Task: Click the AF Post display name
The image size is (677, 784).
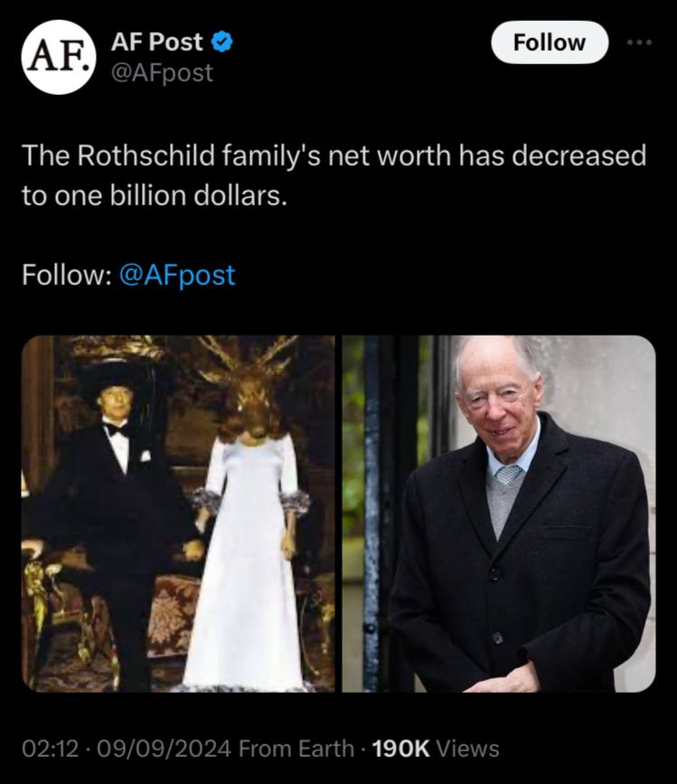Action: pyautogui.click(x=156, y=42)
